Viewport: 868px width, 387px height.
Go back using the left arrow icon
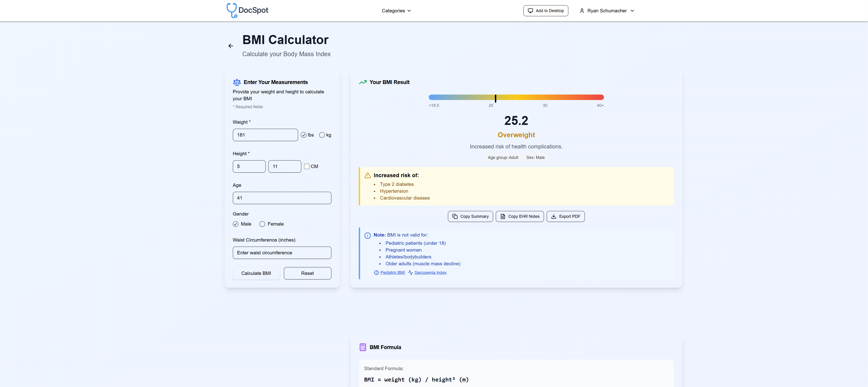pos(231,46)
